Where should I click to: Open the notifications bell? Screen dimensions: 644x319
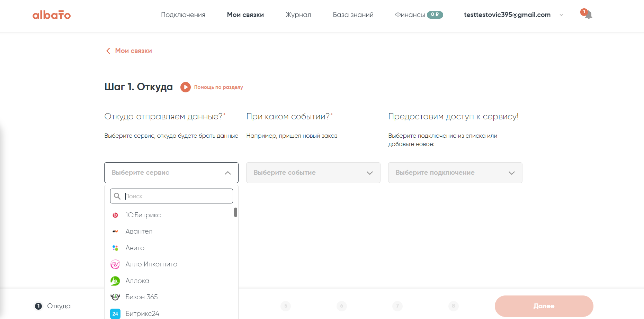point(588,15)
